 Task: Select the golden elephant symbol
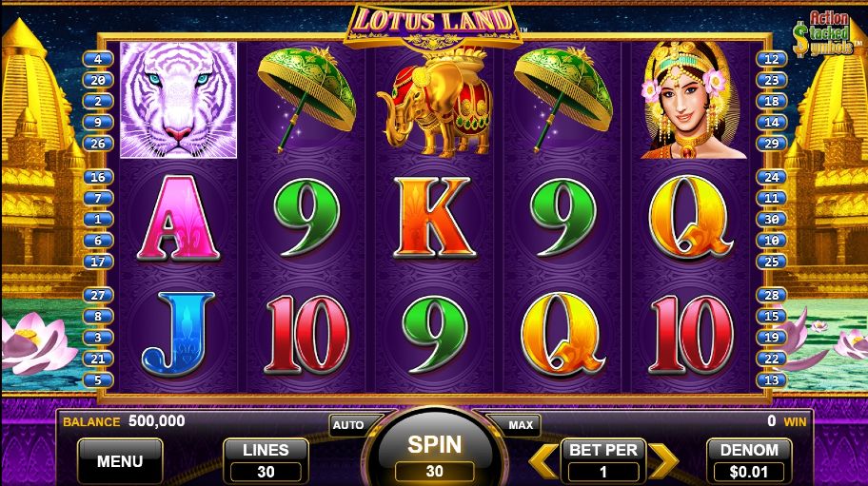point(435,101)
